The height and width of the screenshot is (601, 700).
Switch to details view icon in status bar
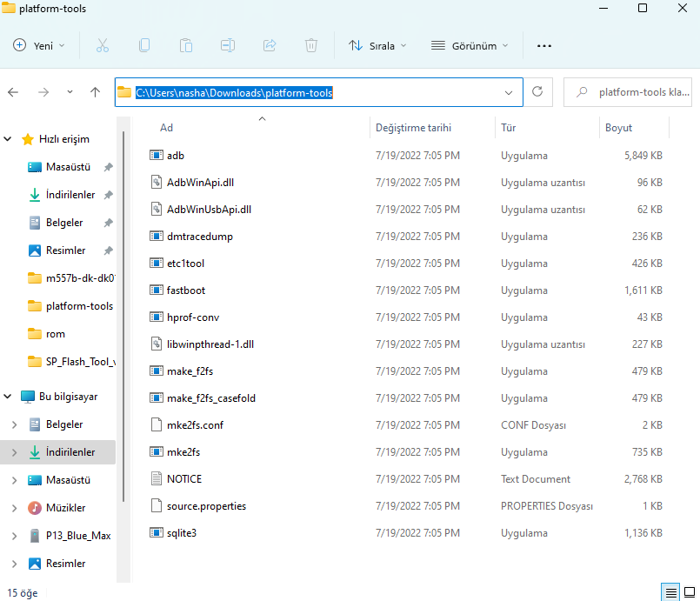(670, 592)
